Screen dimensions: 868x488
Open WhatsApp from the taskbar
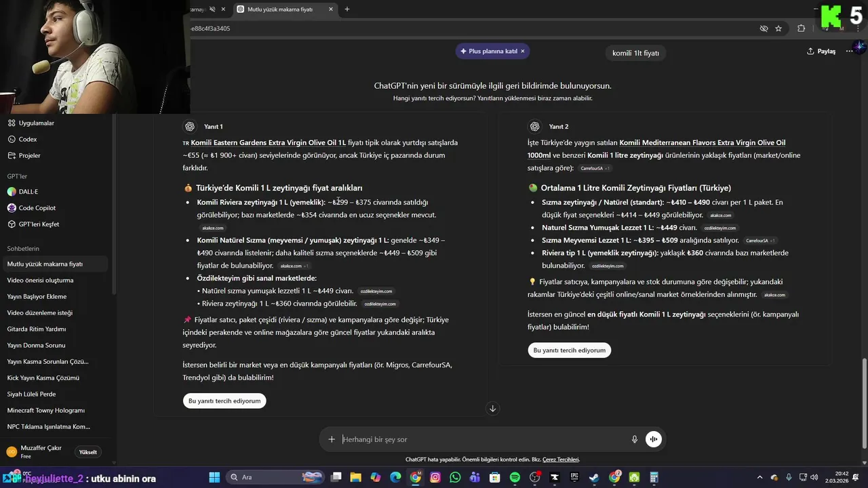coord(455,477)
